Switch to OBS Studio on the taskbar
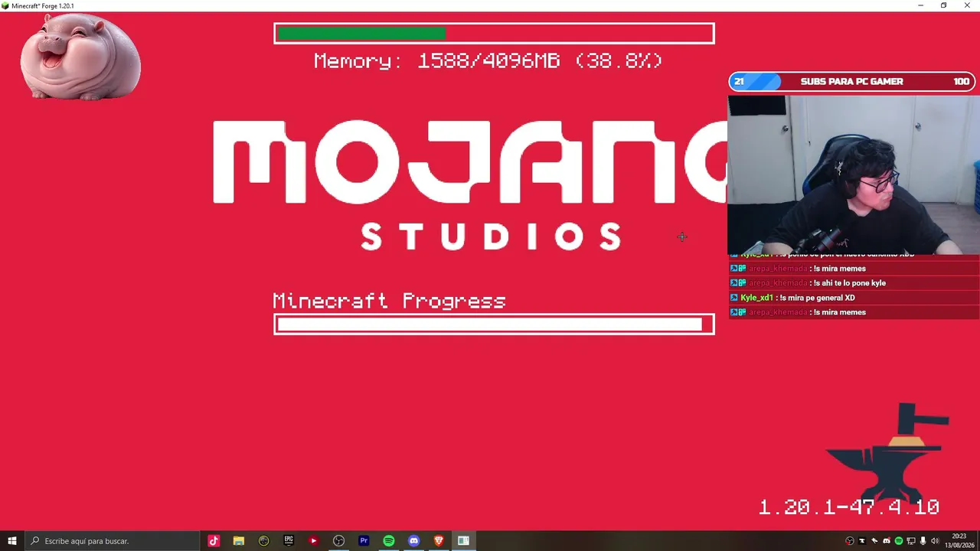980x551 pixels. 338,541
